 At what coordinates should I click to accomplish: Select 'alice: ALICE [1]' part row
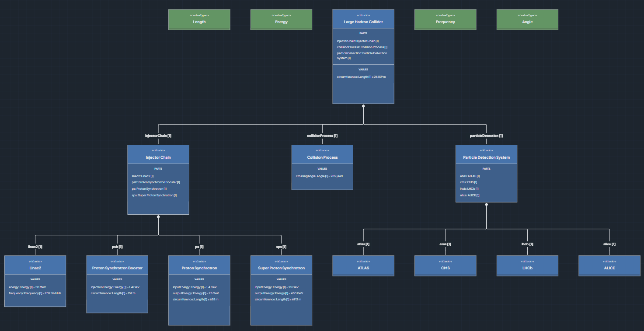click(x=470, y=195)
